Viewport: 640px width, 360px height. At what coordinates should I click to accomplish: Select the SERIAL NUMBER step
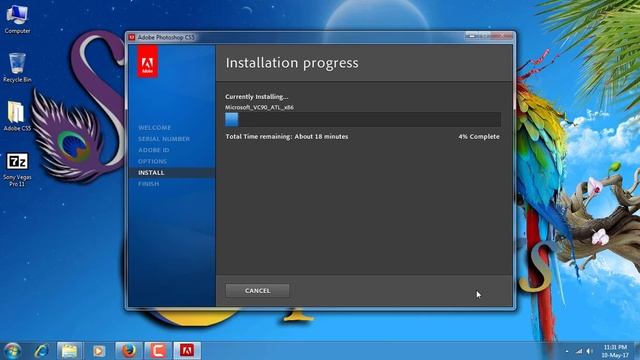click(164, 139)
